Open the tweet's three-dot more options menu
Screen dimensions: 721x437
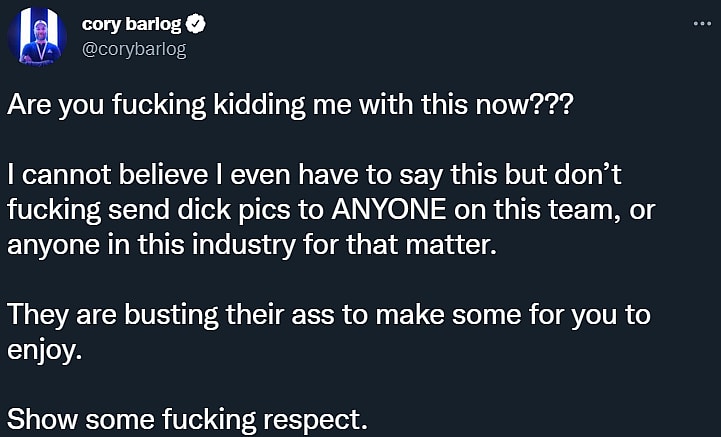[701, 23]
